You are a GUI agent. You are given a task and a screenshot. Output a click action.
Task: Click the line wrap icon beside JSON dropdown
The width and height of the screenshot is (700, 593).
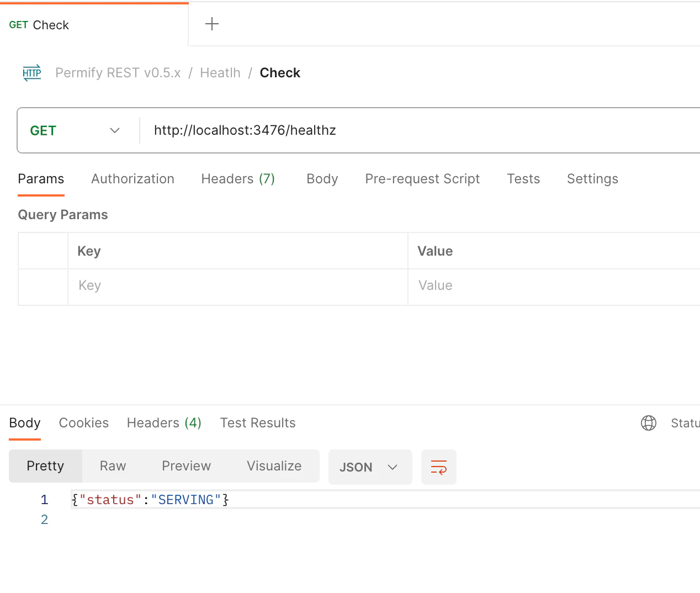pyautogui.click(x=438, y=467)
